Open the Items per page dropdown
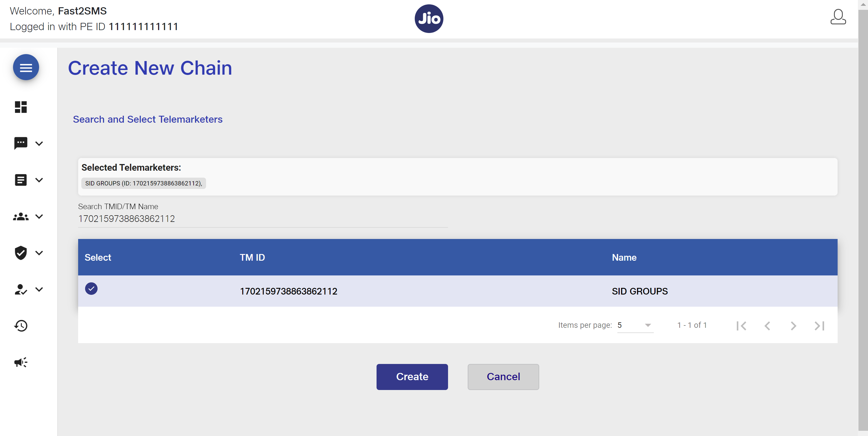The width and height of the screenshot is (868, 436). click(635, 325)
